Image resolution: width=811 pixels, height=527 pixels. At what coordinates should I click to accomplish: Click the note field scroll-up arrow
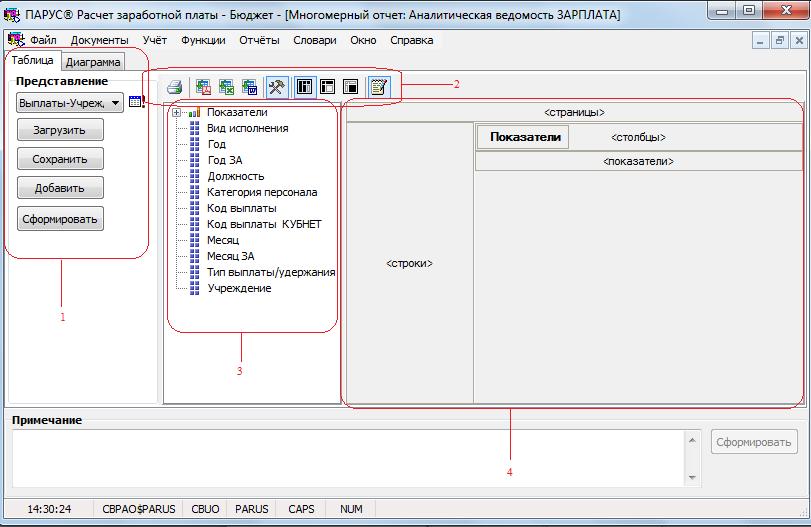693,440
